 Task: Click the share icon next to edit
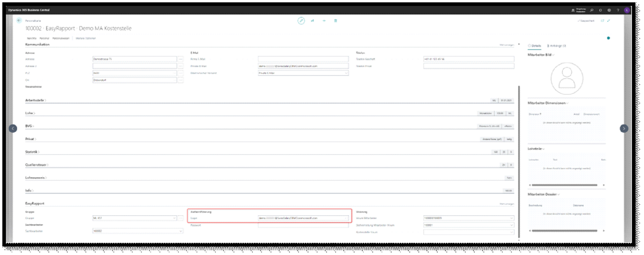click(x=313, y=21)
